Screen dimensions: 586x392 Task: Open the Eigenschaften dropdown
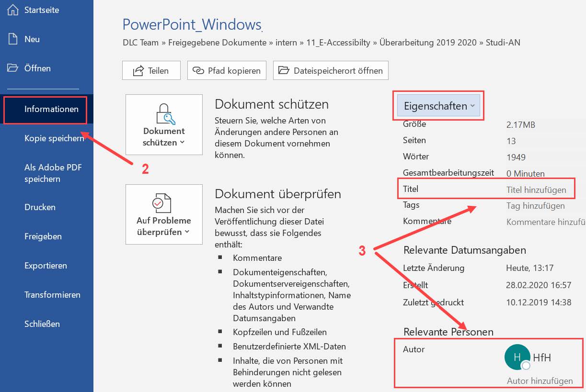tap(438, 106)
